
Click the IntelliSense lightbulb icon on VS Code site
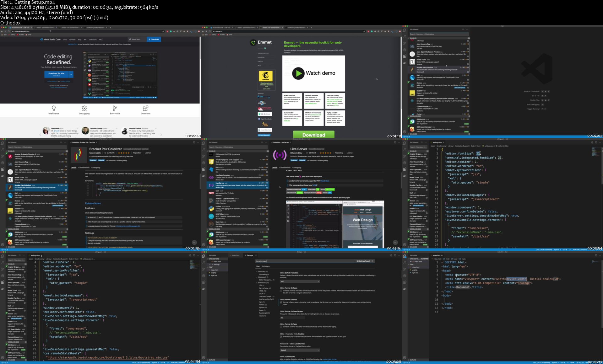[54, 108]
